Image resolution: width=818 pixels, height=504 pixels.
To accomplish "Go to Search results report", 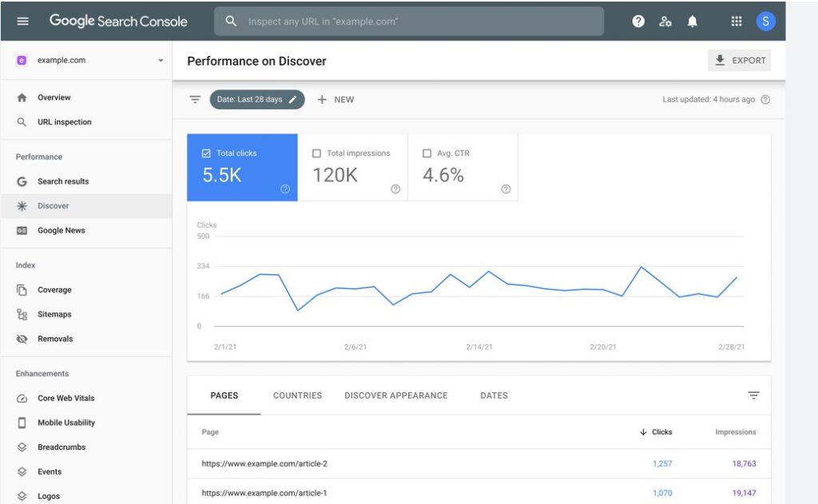I will pos(63,181).
